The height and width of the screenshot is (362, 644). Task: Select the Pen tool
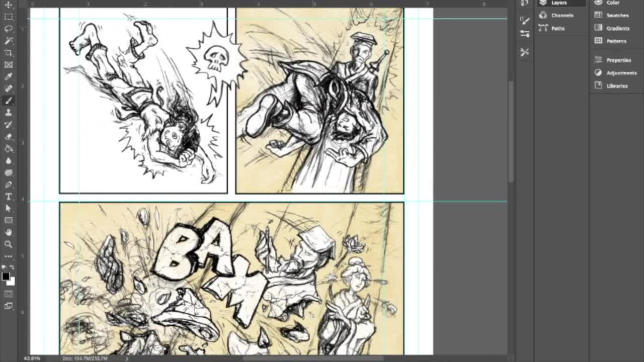point(9,185)
